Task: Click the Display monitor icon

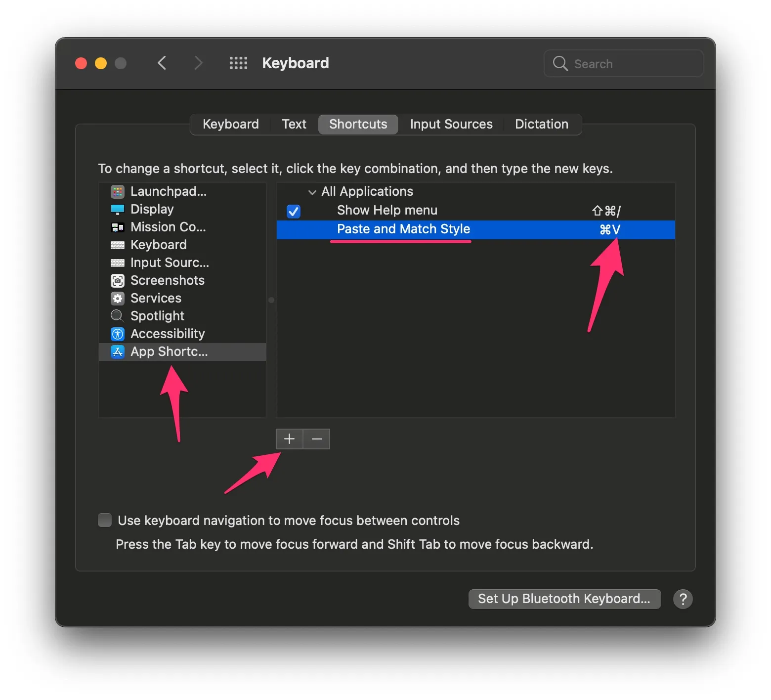Action: coord(118,209)
